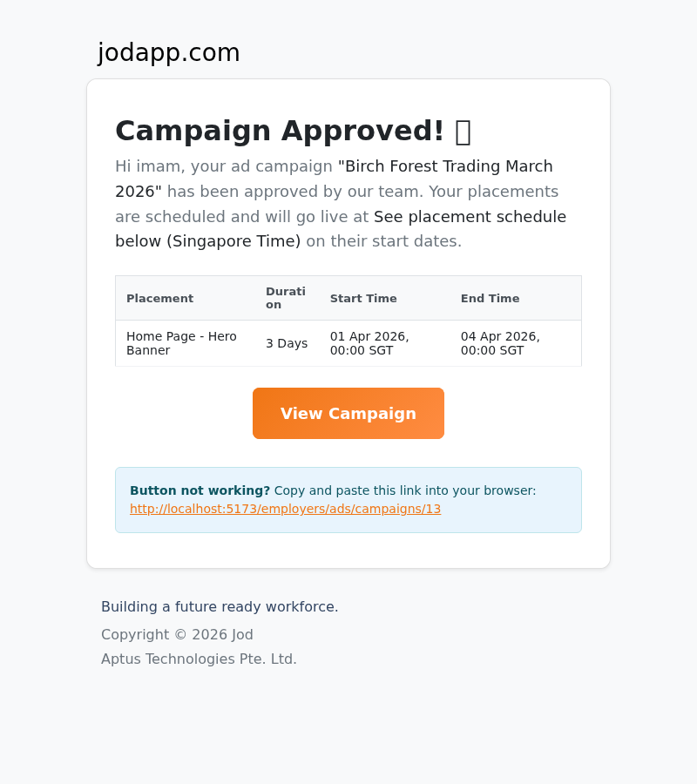Select the emoji icon after Campaign Approved
697x784 pixels.
(462, 131)
